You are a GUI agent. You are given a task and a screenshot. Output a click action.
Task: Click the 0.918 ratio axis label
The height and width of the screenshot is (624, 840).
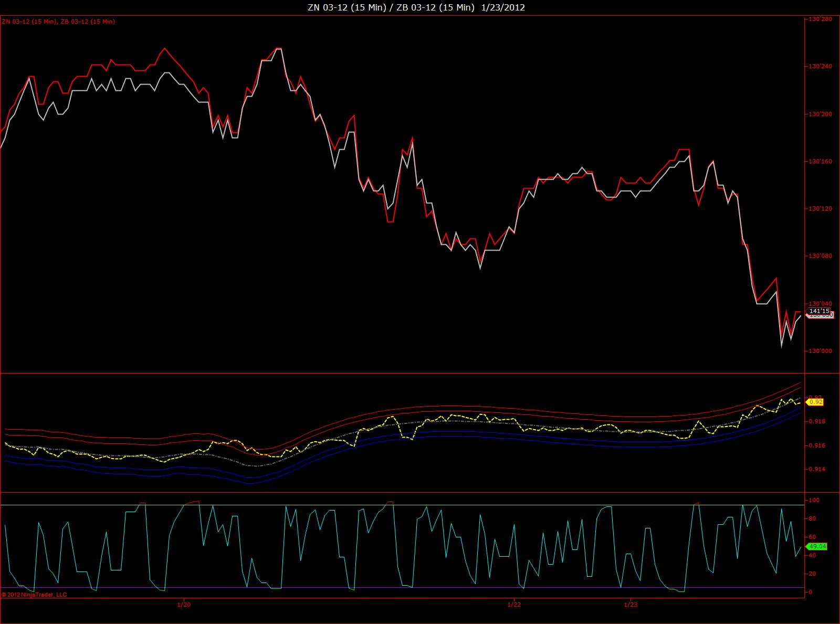(x=818, y=421)
